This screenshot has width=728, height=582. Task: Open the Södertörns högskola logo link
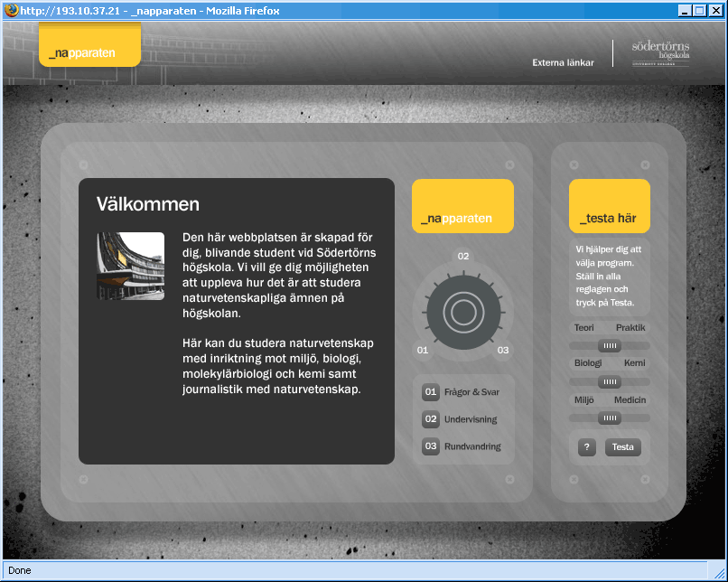point(660,53)
